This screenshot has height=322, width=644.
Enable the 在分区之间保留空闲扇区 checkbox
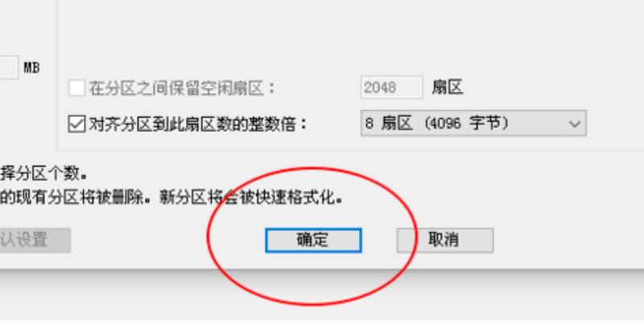pos(76,88)
